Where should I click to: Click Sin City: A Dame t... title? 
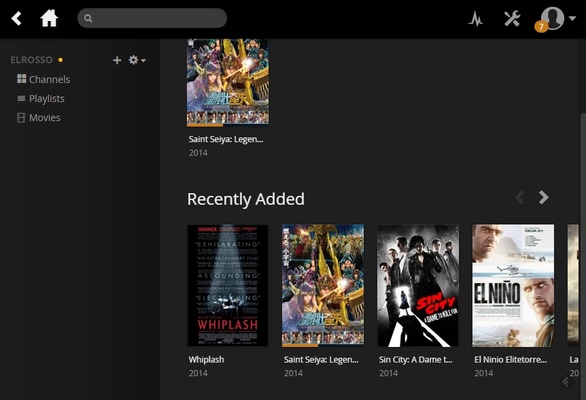click(x=416, y=360)
